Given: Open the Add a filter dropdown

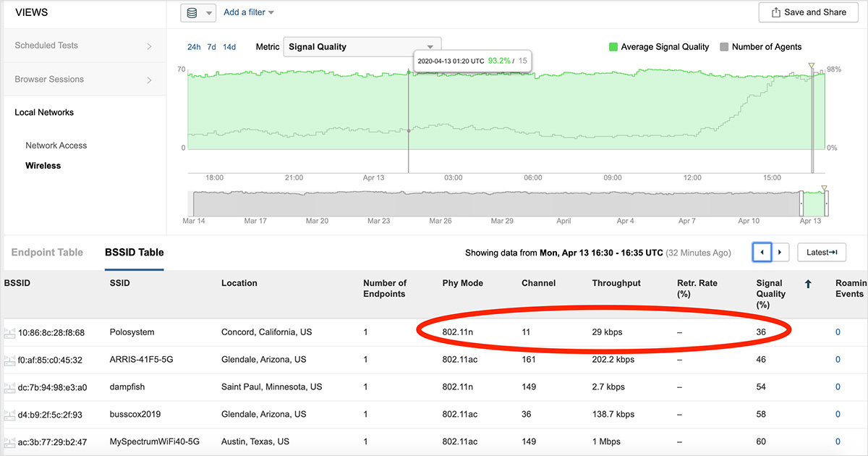Looking at the screenshot, I should coord(249,12).
